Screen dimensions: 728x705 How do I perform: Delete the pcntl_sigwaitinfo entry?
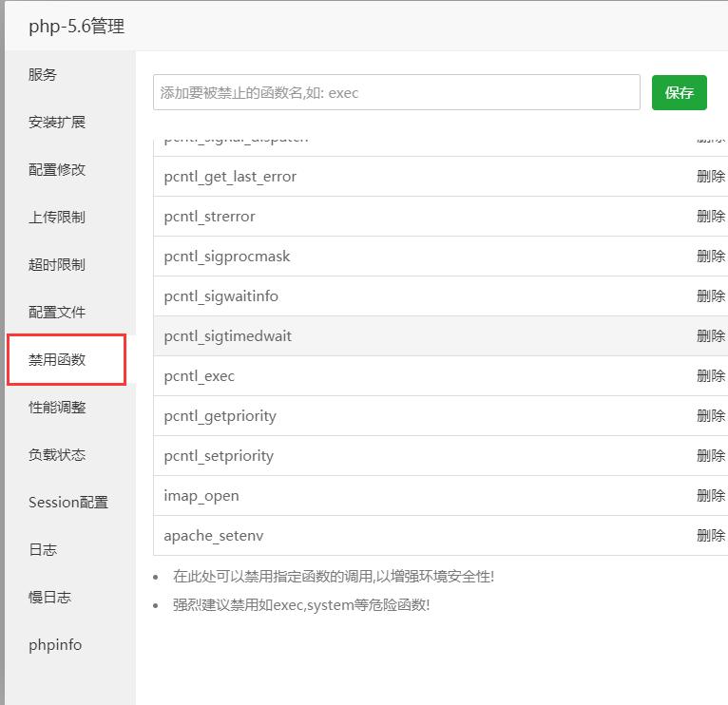[x=711, y=296]
